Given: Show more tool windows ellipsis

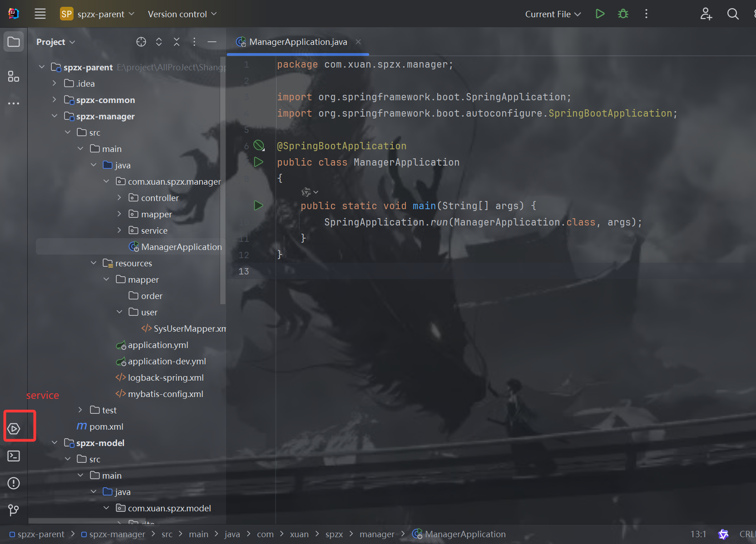Looking at the screenshot, I should 14,103.
